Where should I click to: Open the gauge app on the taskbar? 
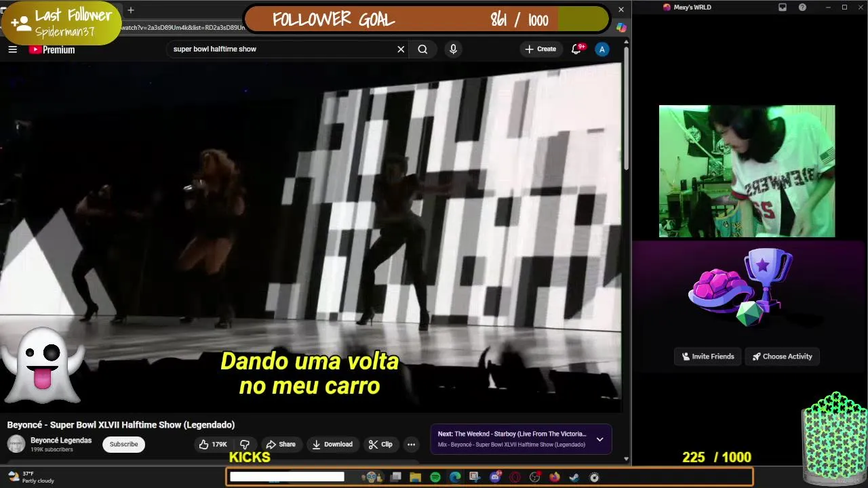594,477
